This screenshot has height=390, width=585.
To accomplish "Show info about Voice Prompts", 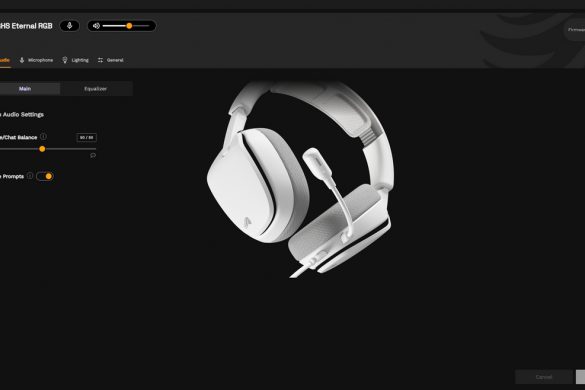I will [29, 176].
